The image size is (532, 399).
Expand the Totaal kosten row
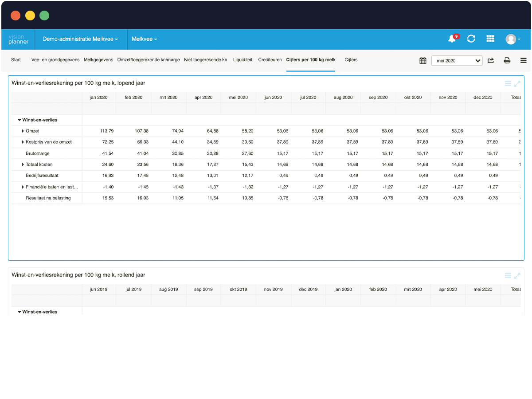(x=23, y=164)
